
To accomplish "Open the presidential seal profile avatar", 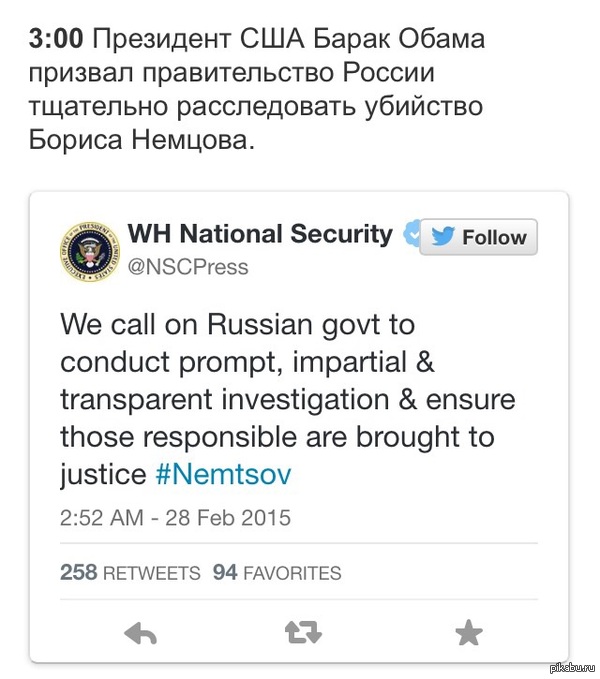I will [x=90, y=251].
